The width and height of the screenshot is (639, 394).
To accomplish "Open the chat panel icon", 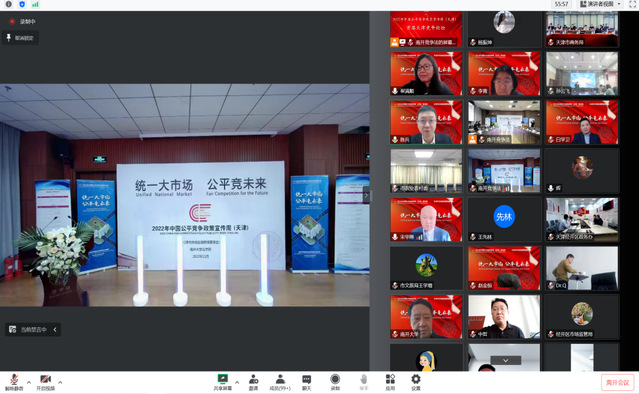I will click(x=306, y=382).
